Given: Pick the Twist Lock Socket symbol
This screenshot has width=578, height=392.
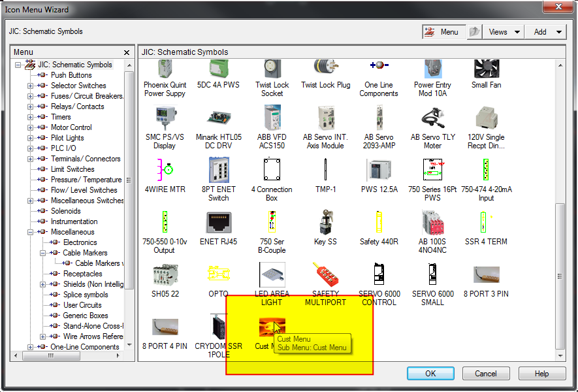Looking at the screenshot, I should pos(272,69).
